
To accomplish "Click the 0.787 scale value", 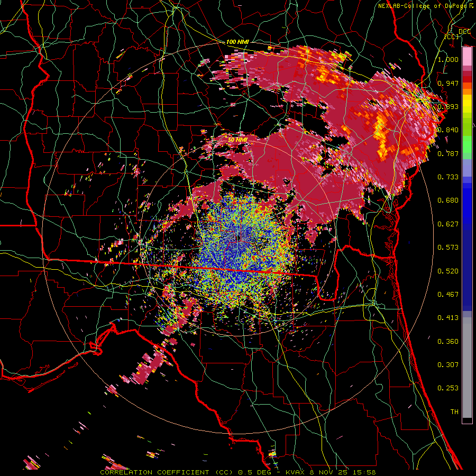I will 448,153.
